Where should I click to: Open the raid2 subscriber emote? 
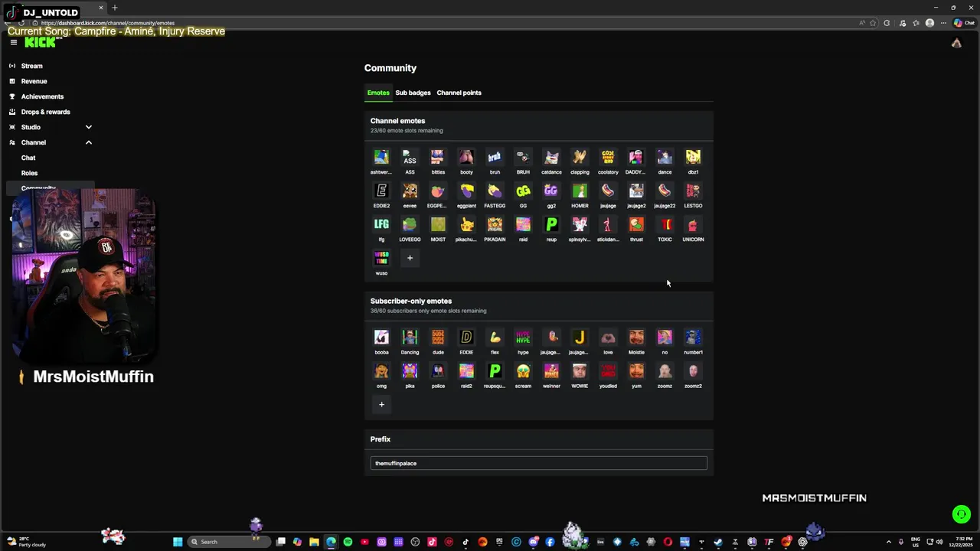point(466,371)
